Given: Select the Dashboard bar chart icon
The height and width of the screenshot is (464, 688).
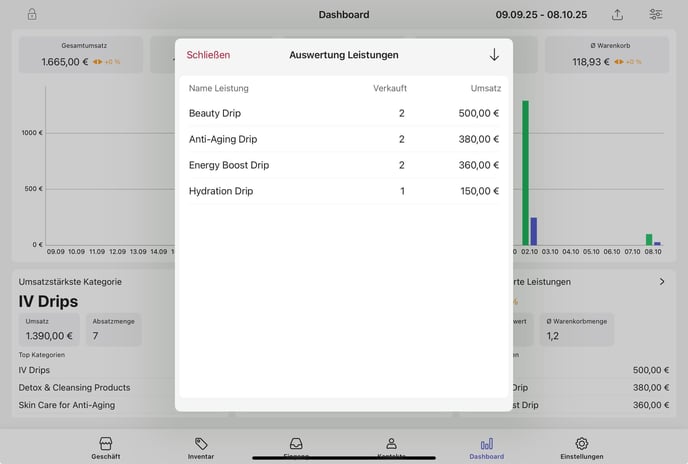Looking at the screenshot, I should coord(486,447).
